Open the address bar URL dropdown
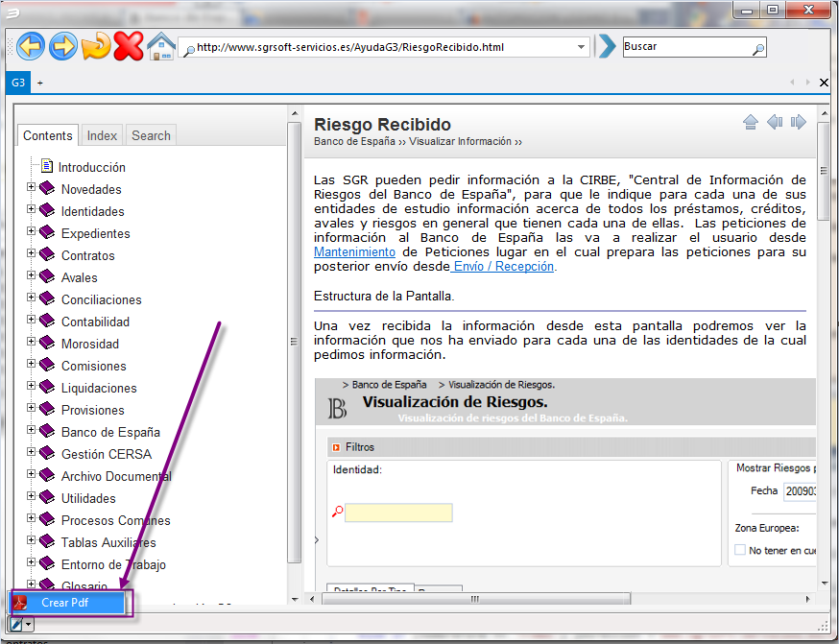 pos(581,47)
